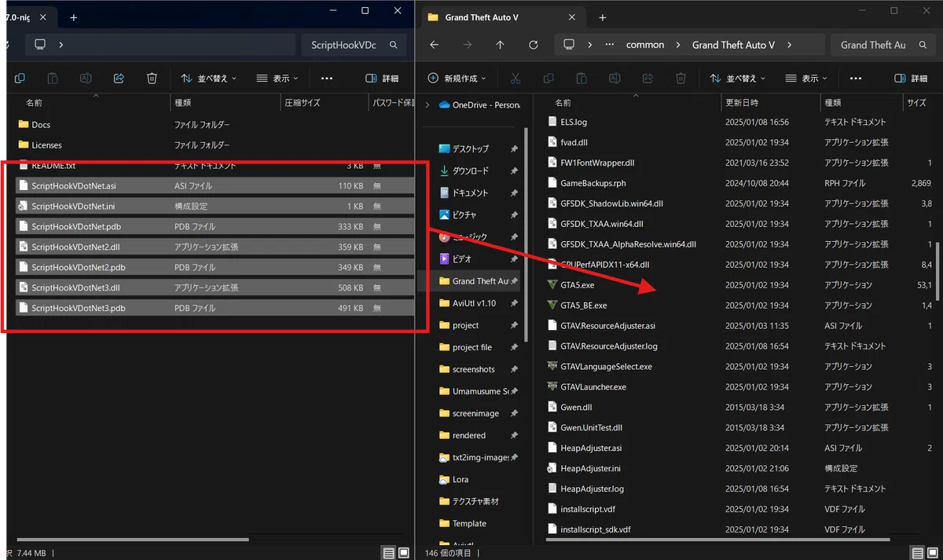The image size is (943, 560).
Task: Sort by 名前 column in right window
Action: coord(563,103)
